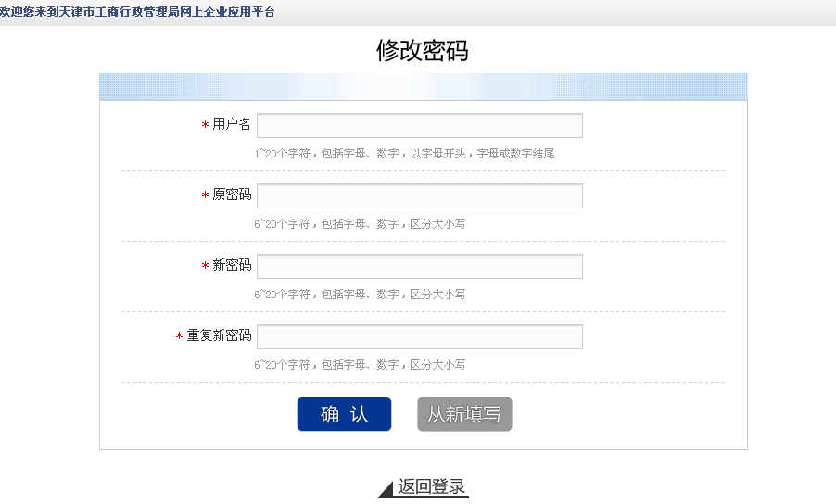Click the 新密码 field label

232,265
